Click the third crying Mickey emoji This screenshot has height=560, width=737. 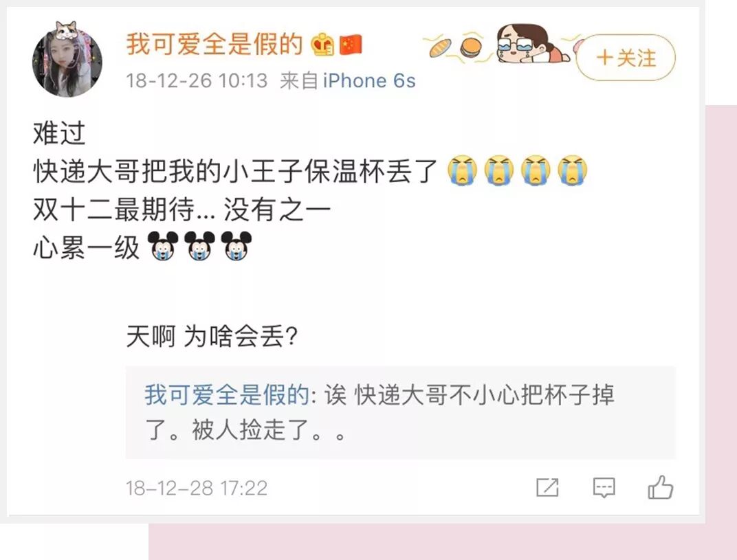point(236,246)
